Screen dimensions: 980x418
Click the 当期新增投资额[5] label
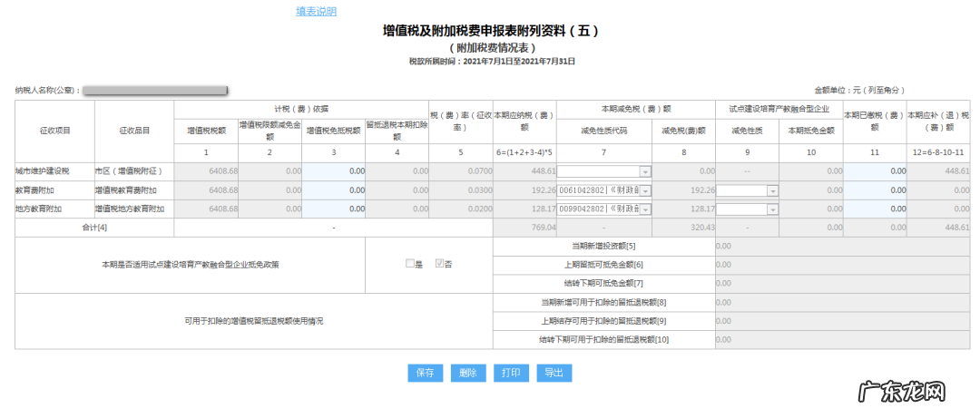[x=603, y=247]
